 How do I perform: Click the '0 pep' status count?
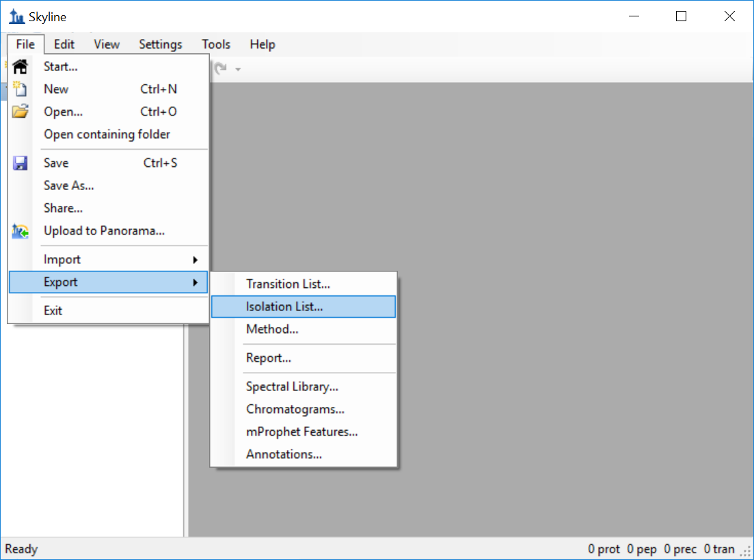coord(642,549)
